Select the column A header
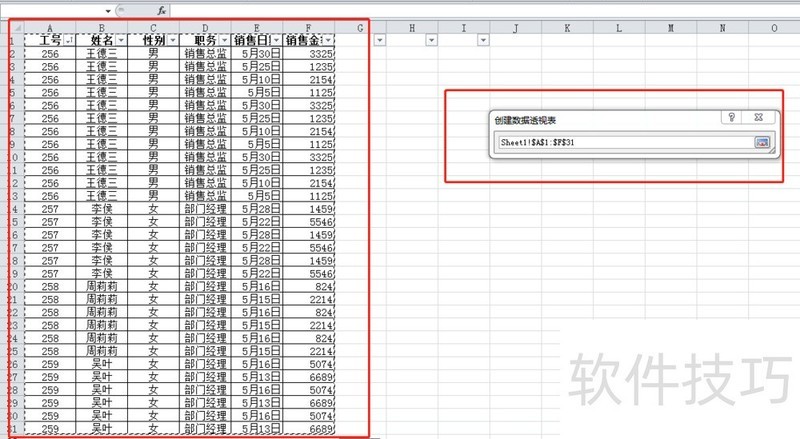The image size is (800, 439). 50,28
